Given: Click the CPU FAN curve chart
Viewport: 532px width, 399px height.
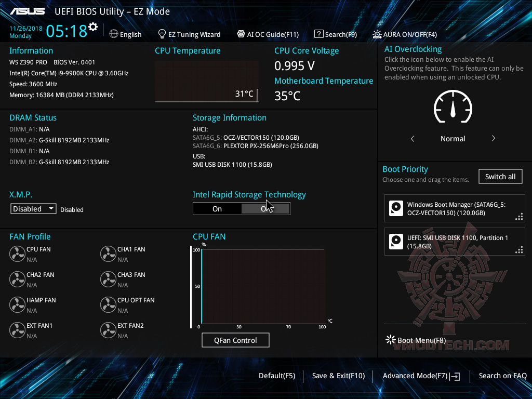Looking at the screenshot, I should click(x=263, y=286).
